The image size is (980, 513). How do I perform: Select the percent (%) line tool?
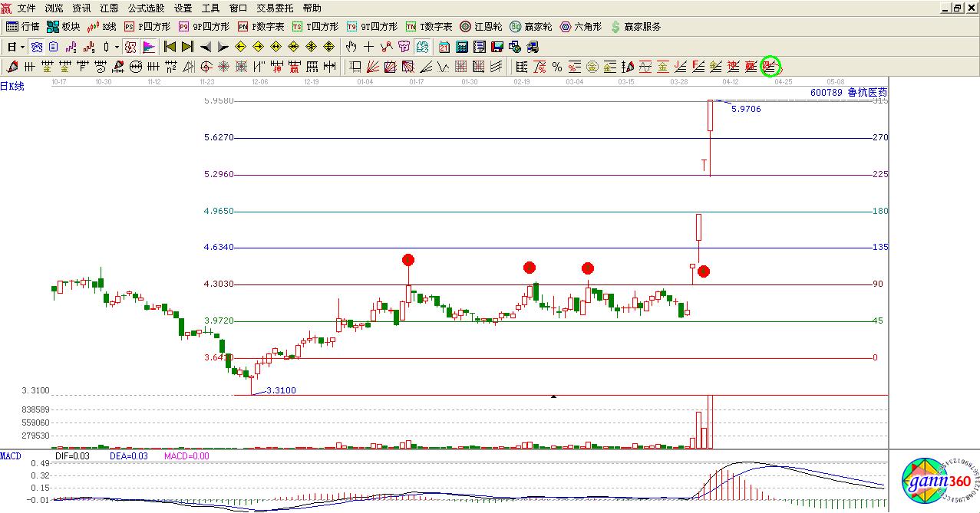pyautogui.click(x=556, y=67)
